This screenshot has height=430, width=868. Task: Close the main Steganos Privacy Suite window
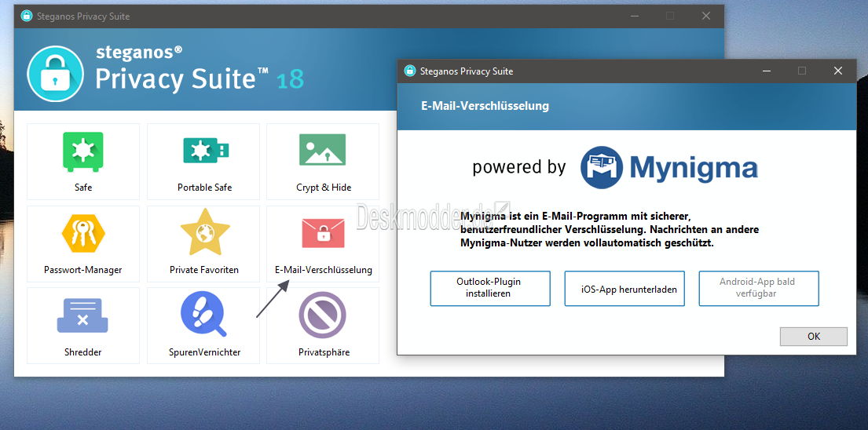706,16
